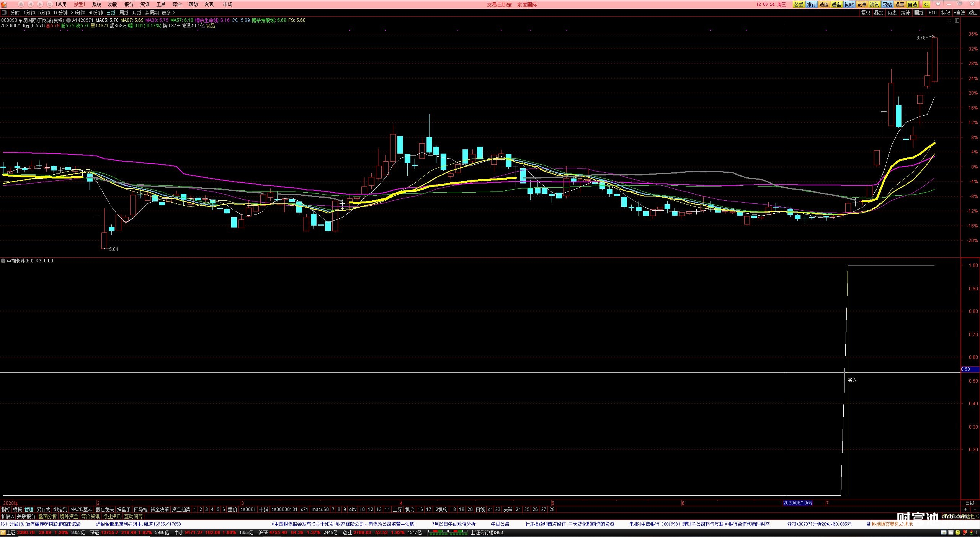The width and height of the screenshot is (980, 537).
Task: Click the 选股 toolbar button
Action: (824, 4)
